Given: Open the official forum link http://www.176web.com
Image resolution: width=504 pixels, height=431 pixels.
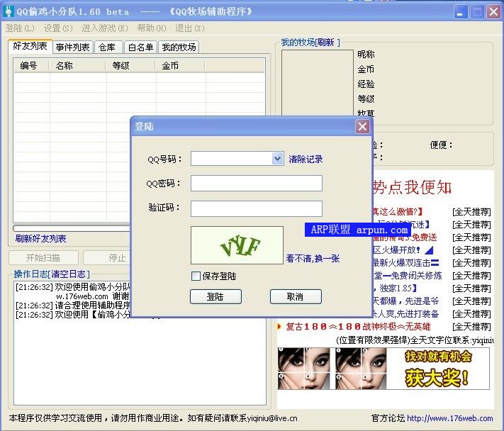Looking at the screenshot, I should (x=449, y=418).
